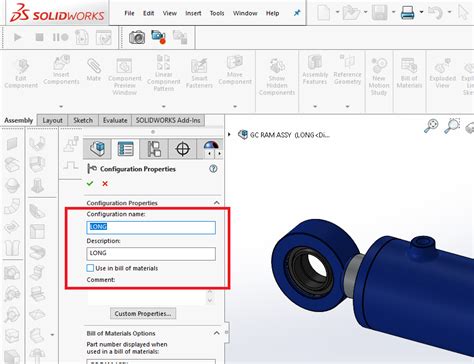Screen dimensions: 474x364
Task: Click Smart Fasteners tool
Action: (x=199, y=73)
